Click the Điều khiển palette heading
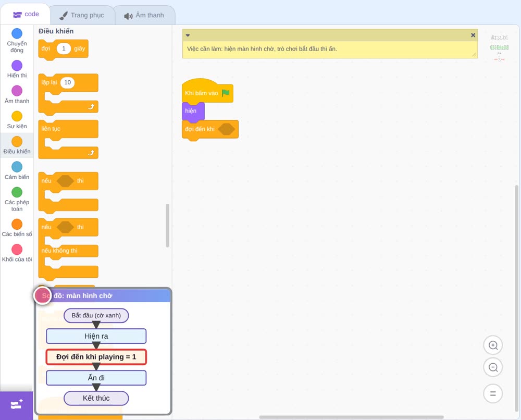521x420 pixels. tap(56, 31)
